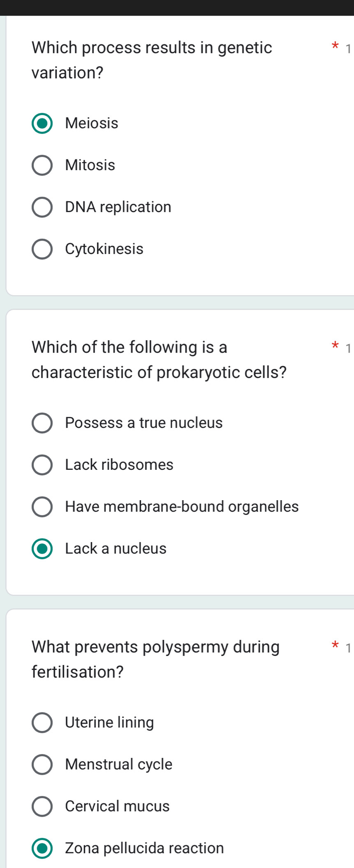Choose DNA replication as the answer
The height and width of the screenshot is (868, 354).
pyautogui.click(x=42, y=208)
